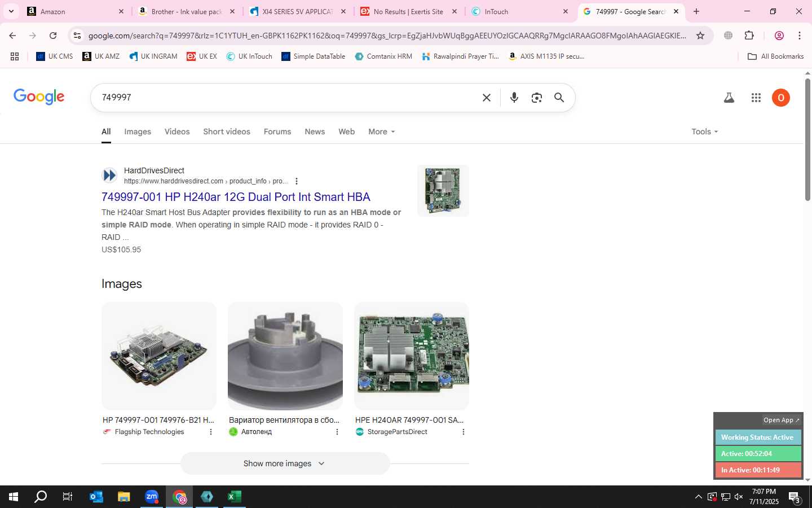This screenshot has width=812, height=508.
Task: Click the page vertical scrollbar
Action: click(x=807, y=140)
